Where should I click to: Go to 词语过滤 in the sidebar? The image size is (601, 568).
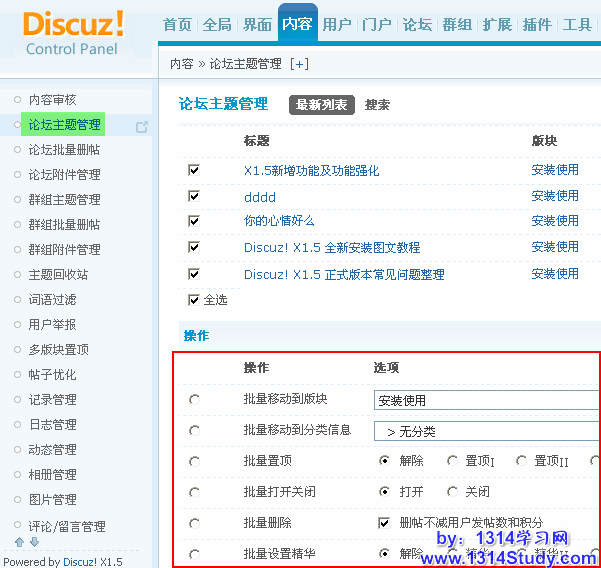pos(52,300)
